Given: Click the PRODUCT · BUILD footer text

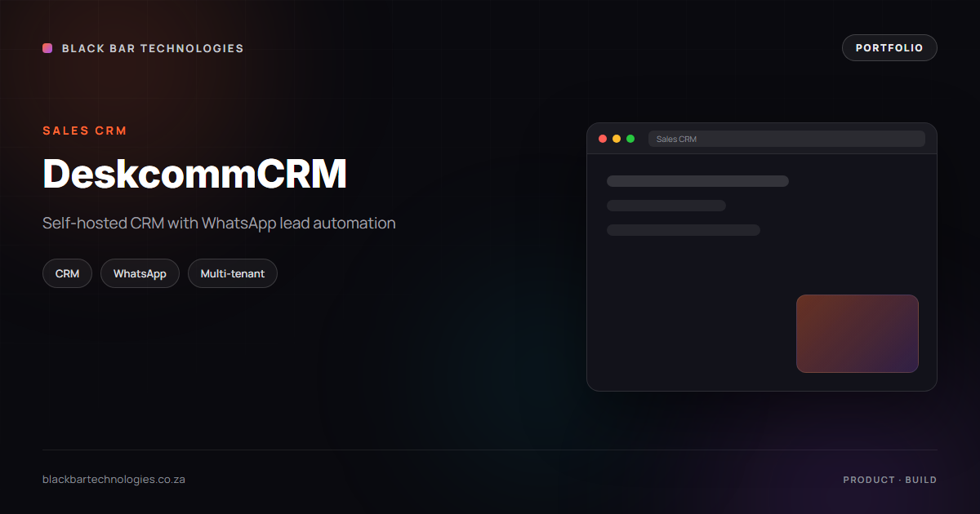Looking at the screenshot, I should [x=890, y=480].
